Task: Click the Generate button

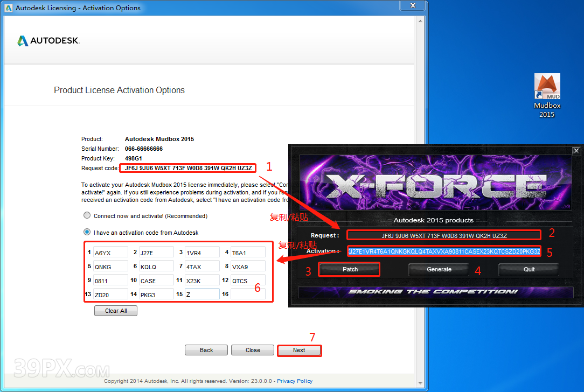Action: pyautogui.click(x=439, y=269)
